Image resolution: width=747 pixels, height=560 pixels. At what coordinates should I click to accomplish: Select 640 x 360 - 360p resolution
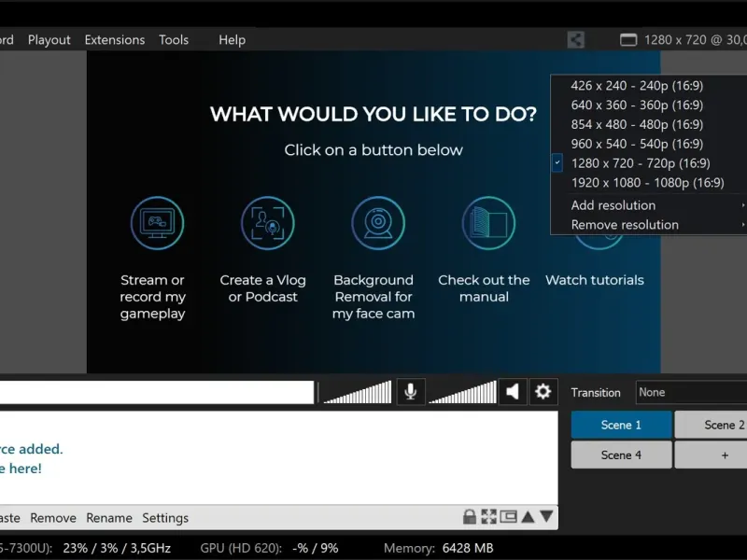(649, 105)
